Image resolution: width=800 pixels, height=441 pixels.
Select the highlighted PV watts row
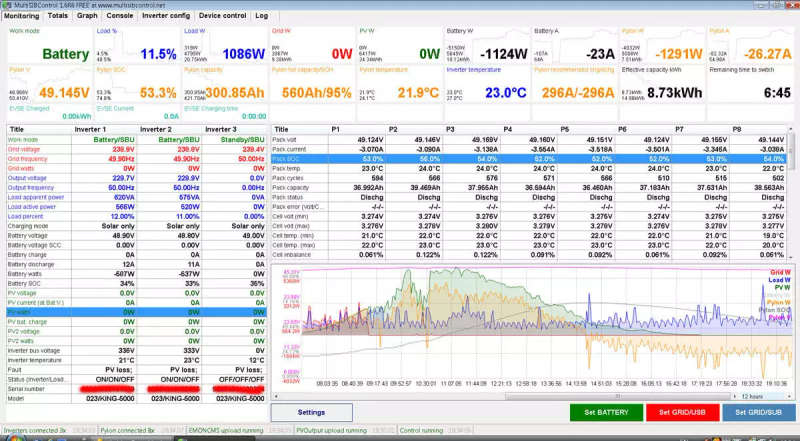[x=136, y=312]
